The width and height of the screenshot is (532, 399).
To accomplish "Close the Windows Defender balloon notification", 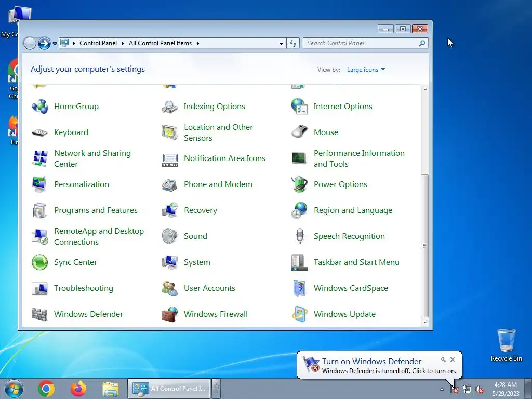I will coord(453,360).
